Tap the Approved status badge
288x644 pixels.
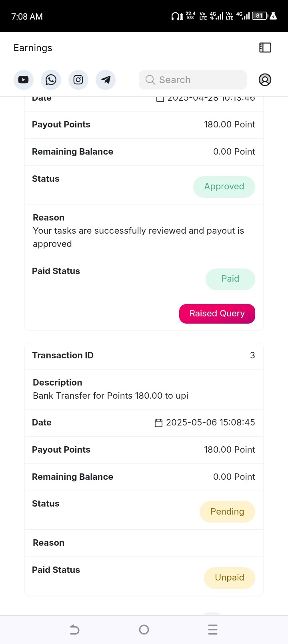(224, 187)
